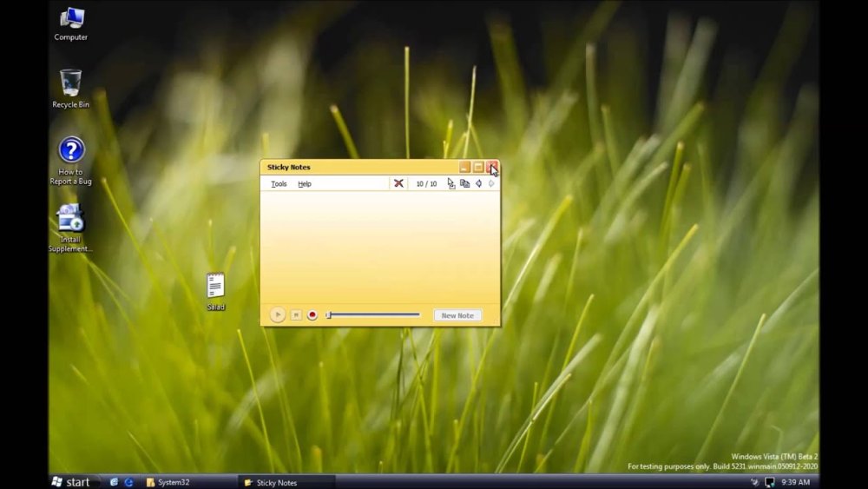Open the Start menu
868x489 pixels.
click(x=71, y=482)
